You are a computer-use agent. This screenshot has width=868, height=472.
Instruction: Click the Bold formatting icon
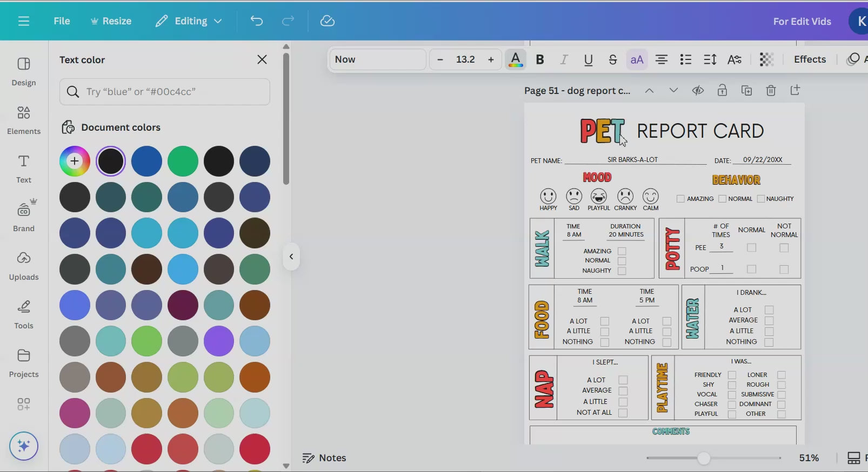[539, 59]
